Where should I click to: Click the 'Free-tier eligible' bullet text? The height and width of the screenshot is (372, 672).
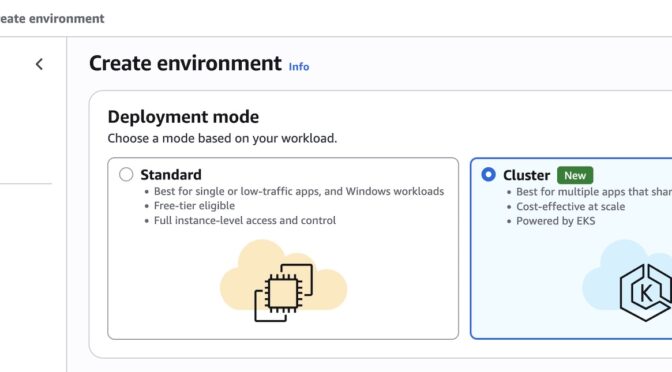coord(194,206)
